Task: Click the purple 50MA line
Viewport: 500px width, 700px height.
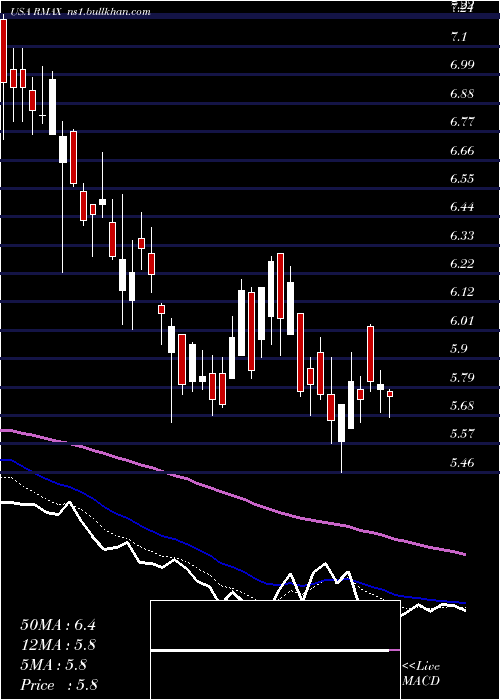Action: tap(232, 494)
